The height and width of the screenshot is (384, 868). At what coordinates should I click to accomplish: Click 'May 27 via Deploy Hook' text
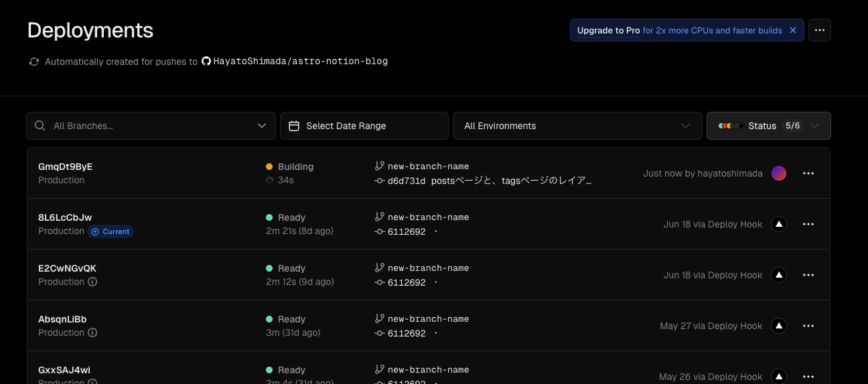click(x=711, y=326)
